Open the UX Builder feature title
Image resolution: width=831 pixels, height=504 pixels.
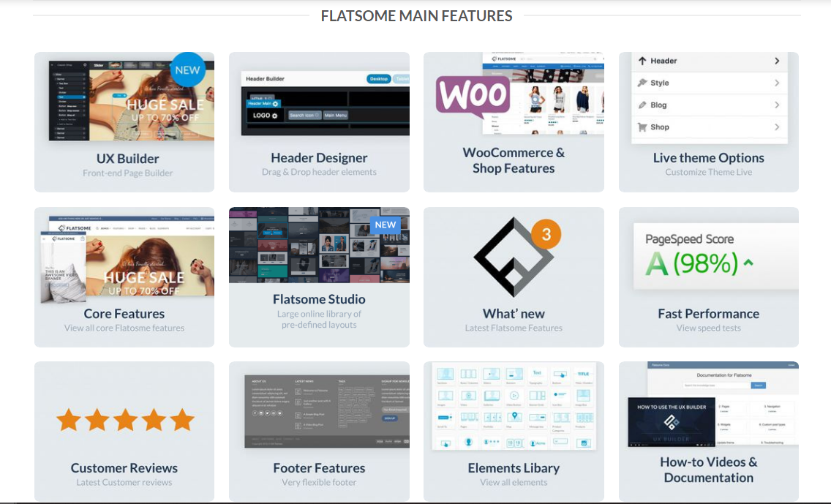(x=128, y=159)
